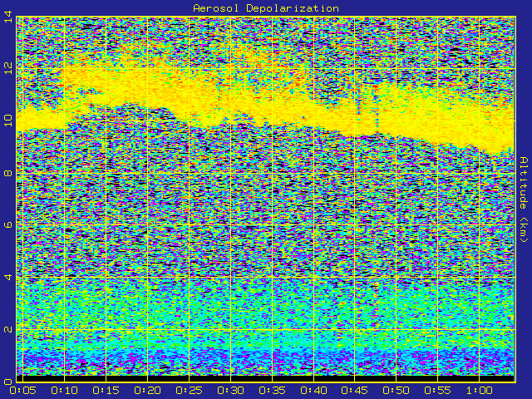
Task: Select the 0:10 time axis label
Action: (65, 390)
